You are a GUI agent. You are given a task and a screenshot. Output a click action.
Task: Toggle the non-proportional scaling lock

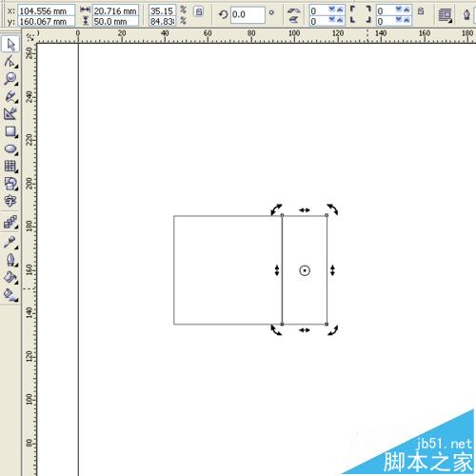click(199, 11)
